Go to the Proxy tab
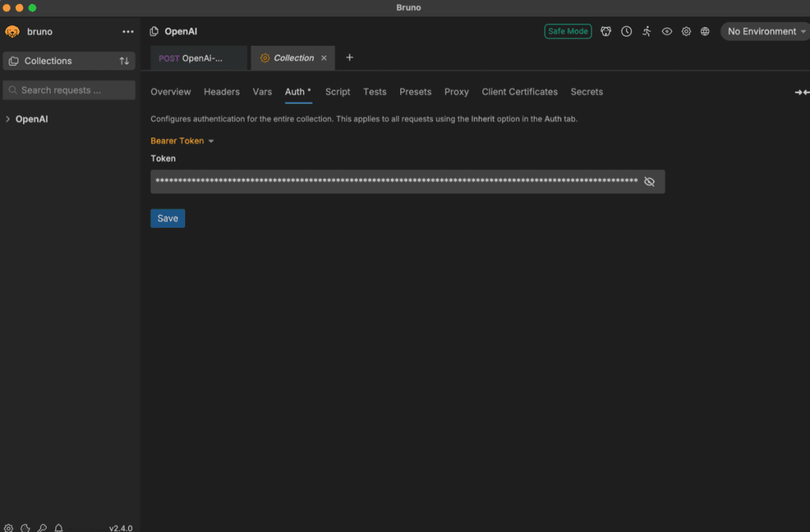This screenshot has height=532, width=810. 456,92
